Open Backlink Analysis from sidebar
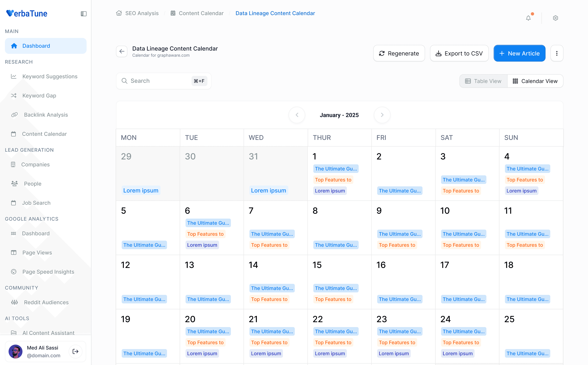Viewport: 588px width, 365px height. pos(46,115)
